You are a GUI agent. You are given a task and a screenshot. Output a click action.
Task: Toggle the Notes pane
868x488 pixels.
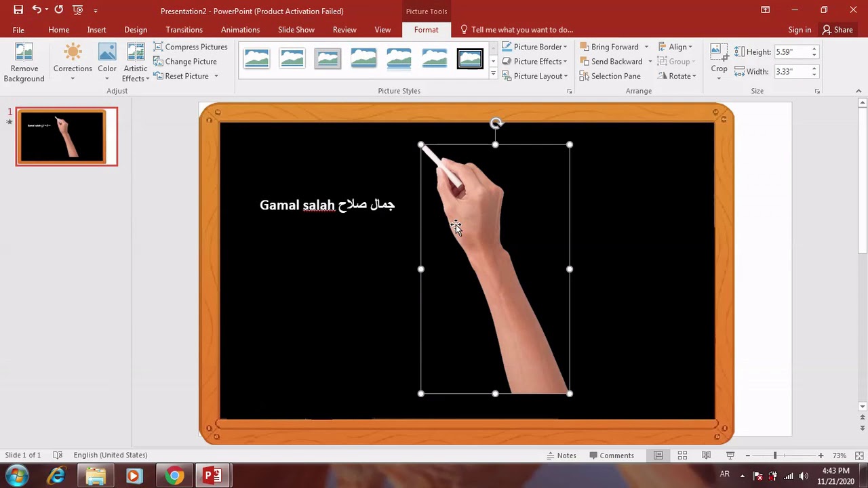coord(561,455)
